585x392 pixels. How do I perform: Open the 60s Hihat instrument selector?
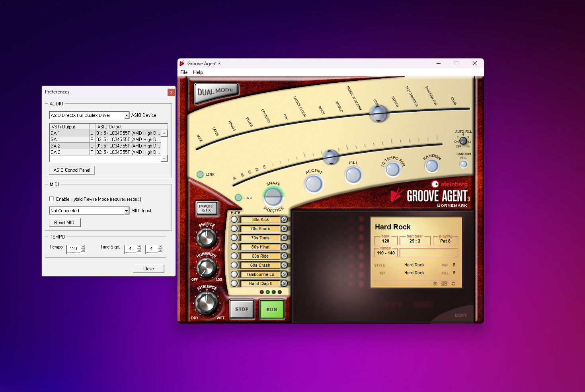260,247
